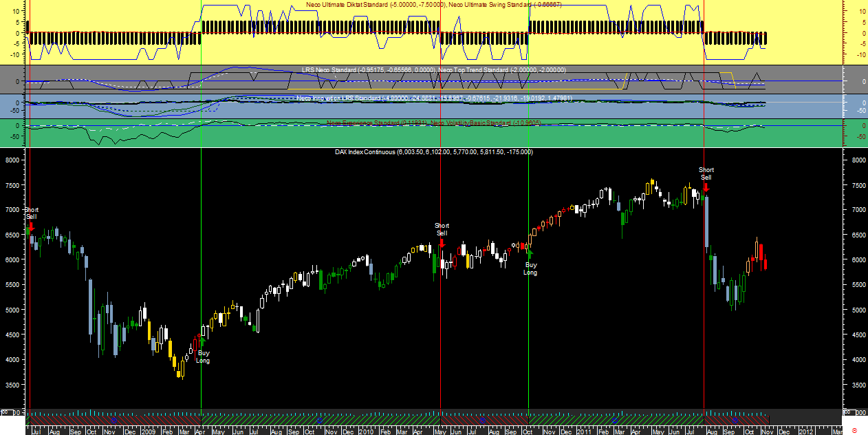Image resolution: width=868 pixels, height=435 pixels.
Task: Click the 'Short Sell' label near August 2011
Action: pos(706,173)
